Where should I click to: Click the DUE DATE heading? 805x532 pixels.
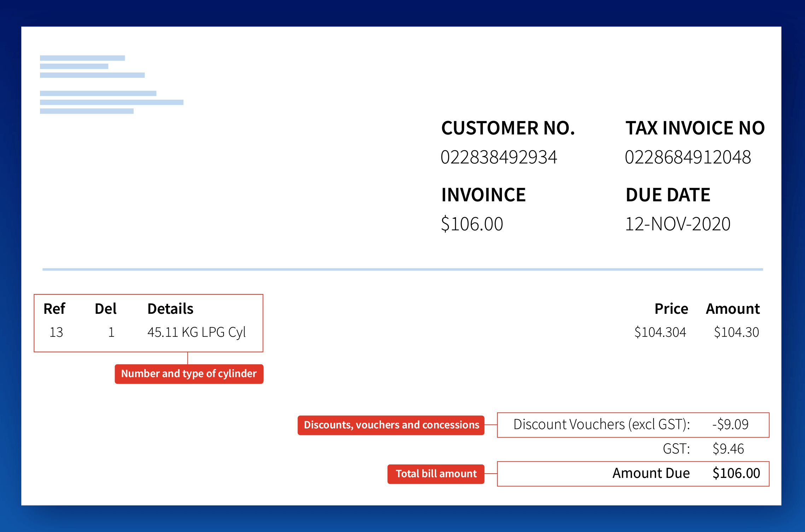point(668,195)
